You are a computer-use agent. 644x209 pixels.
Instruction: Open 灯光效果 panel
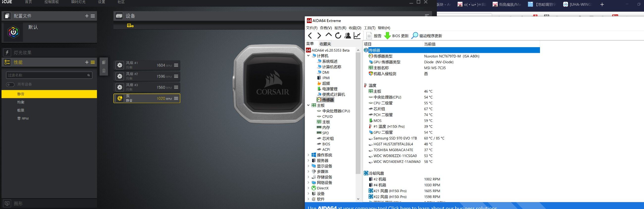(49, 52)
